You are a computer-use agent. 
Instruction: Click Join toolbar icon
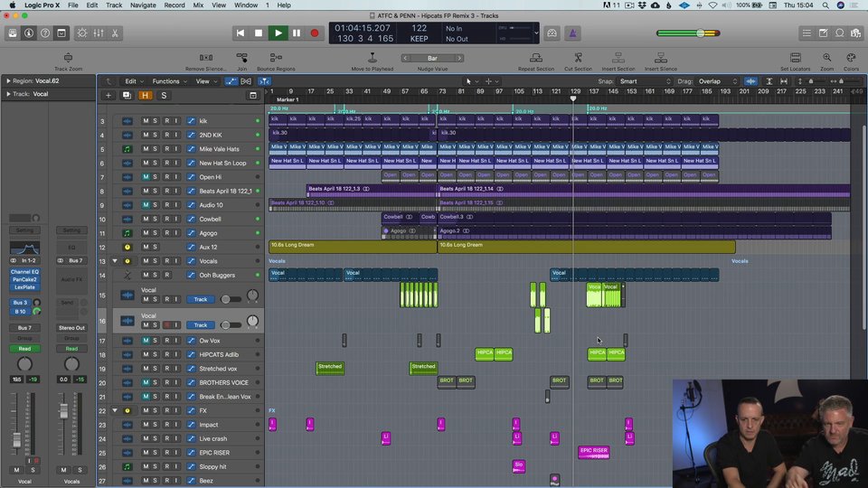click(x=242, y=58)
